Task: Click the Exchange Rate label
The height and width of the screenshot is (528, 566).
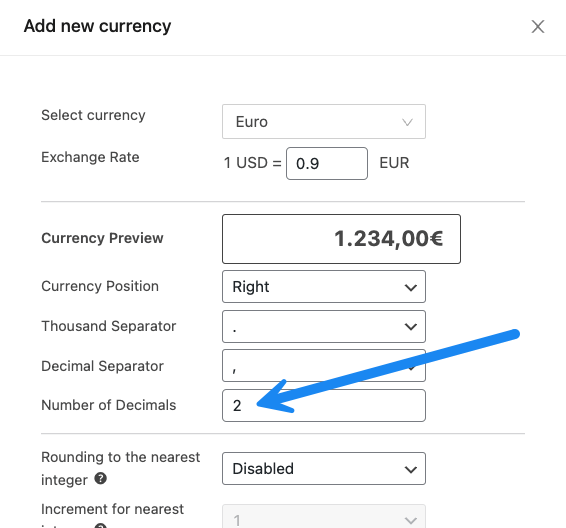Action: [90, 157]
